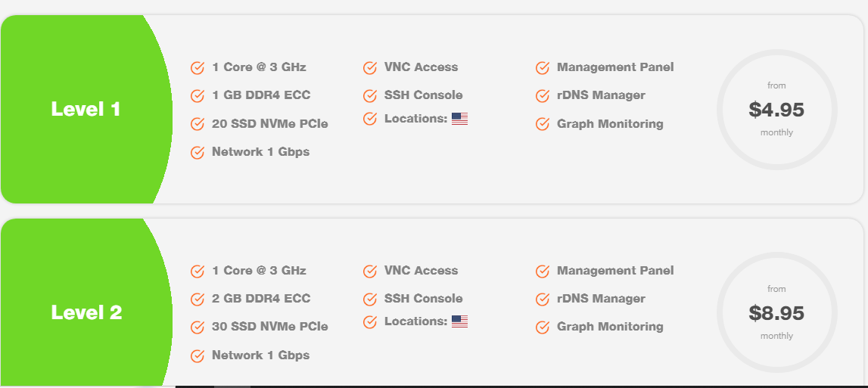Click the 30 SSD NVMe PCIe feature text
The height and width of the screenshot is (388, 868).
[x=269, y=327]
